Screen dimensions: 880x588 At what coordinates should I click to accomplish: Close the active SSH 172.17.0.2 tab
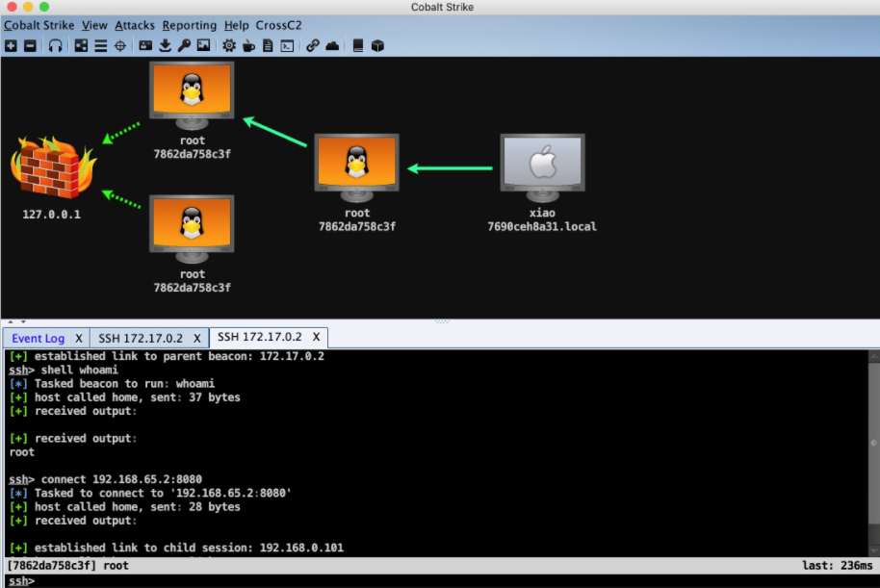coord(317,337)
